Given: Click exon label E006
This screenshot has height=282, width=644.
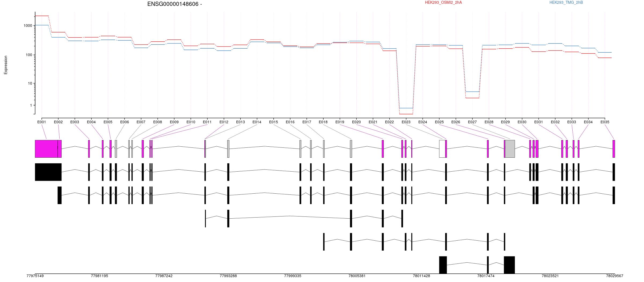Looking at the screenshot, I should click(125, 122).
